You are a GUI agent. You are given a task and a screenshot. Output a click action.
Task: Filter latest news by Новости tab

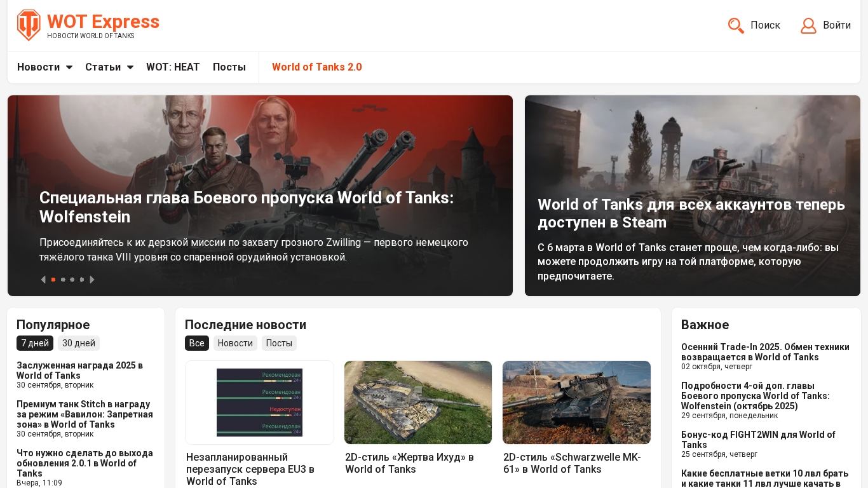tap(235, 343)
